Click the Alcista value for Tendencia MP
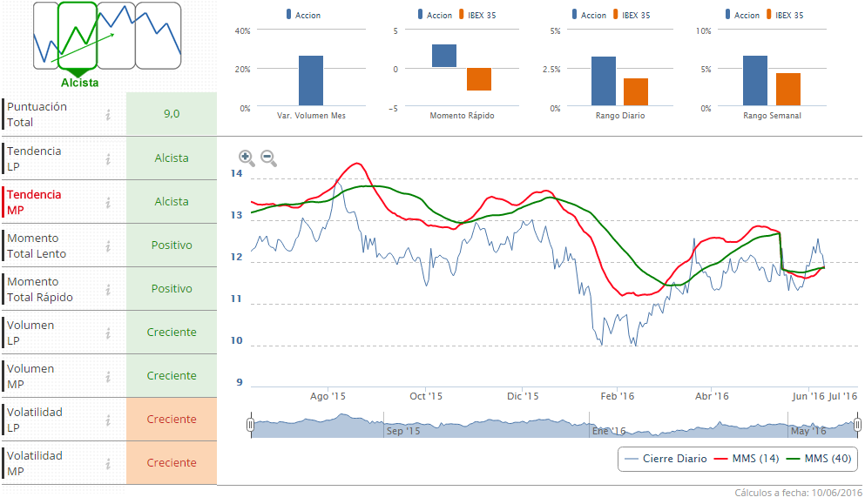Image resolution: width=865 pixels, height=504 pixels. 172,202
